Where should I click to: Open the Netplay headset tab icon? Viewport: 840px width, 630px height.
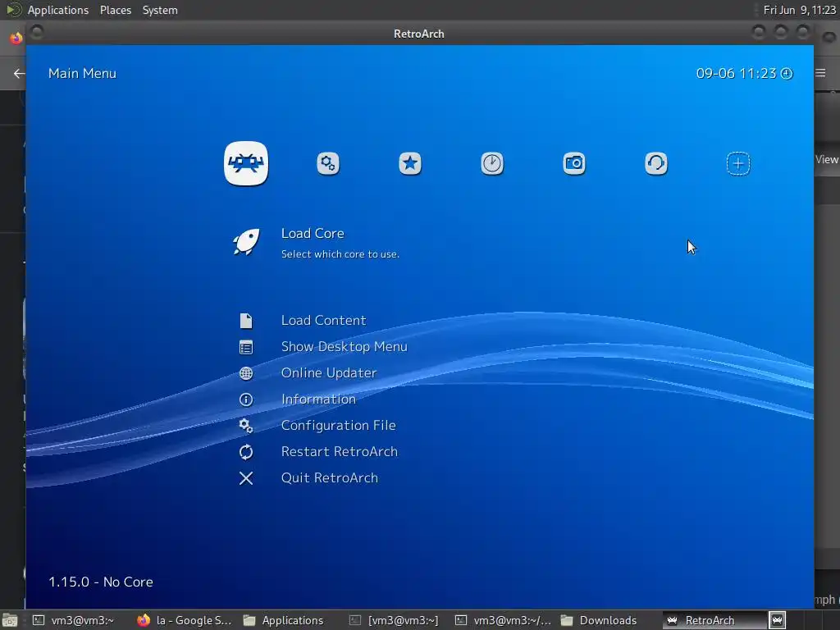655,163
